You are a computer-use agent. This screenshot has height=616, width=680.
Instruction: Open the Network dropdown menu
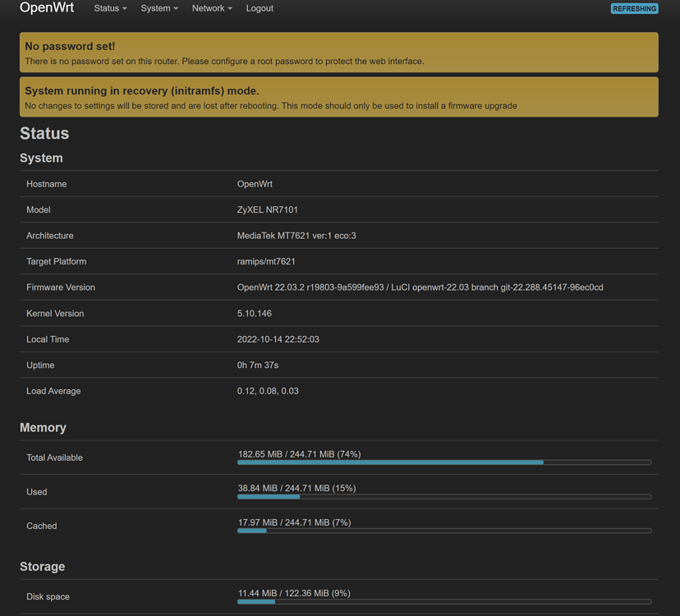(209, 8)
